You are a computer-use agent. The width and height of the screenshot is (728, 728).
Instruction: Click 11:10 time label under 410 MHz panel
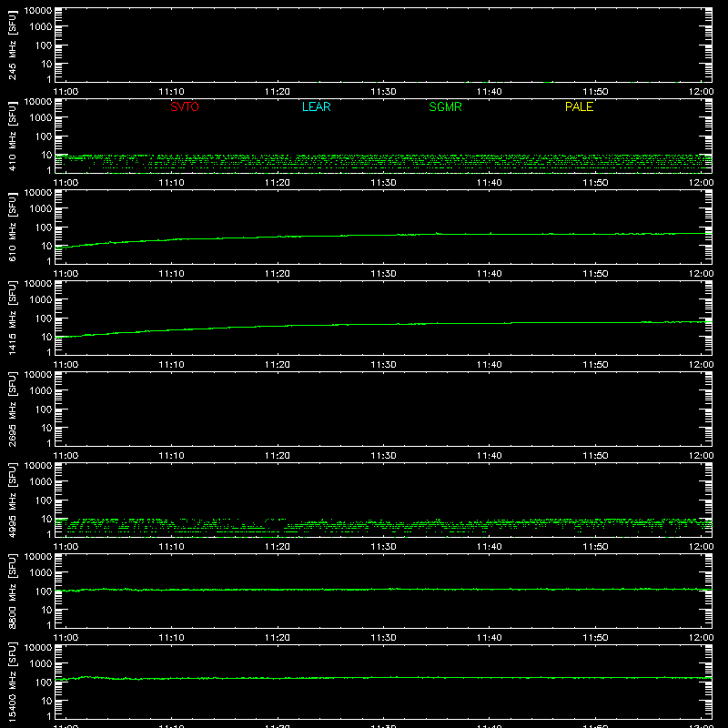click(171, 183)
